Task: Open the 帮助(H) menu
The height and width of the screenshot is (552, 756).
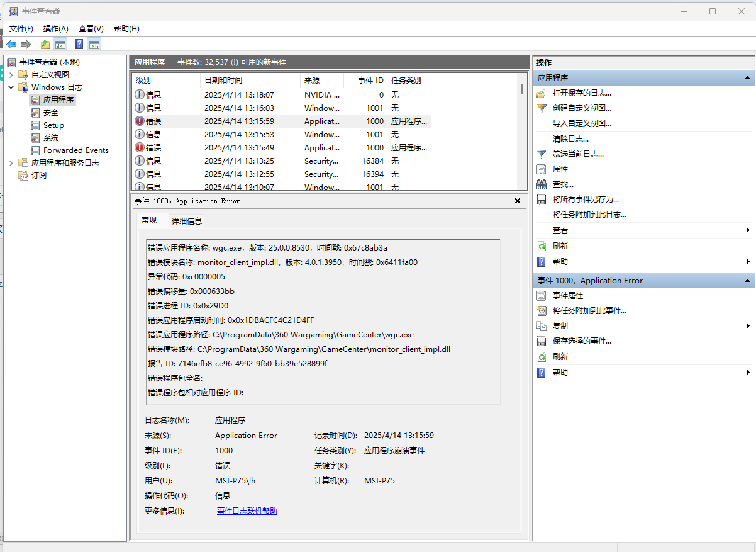Action: coord(126,28)
